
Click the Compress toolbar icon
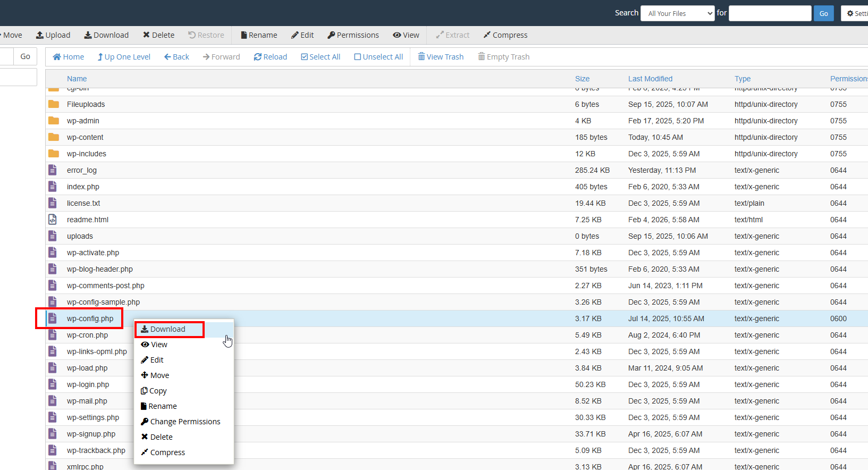tap(487, 35)
